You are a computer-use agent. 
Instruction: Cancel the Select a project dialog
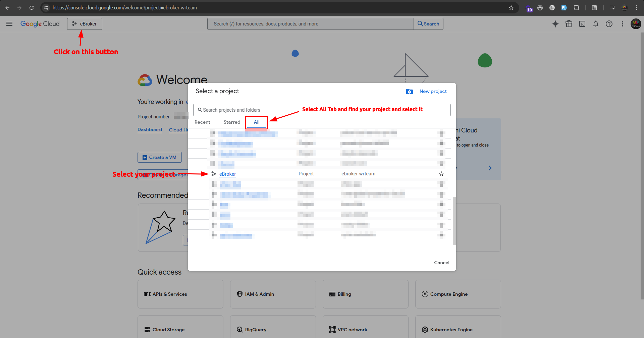[x=442, y=263]
